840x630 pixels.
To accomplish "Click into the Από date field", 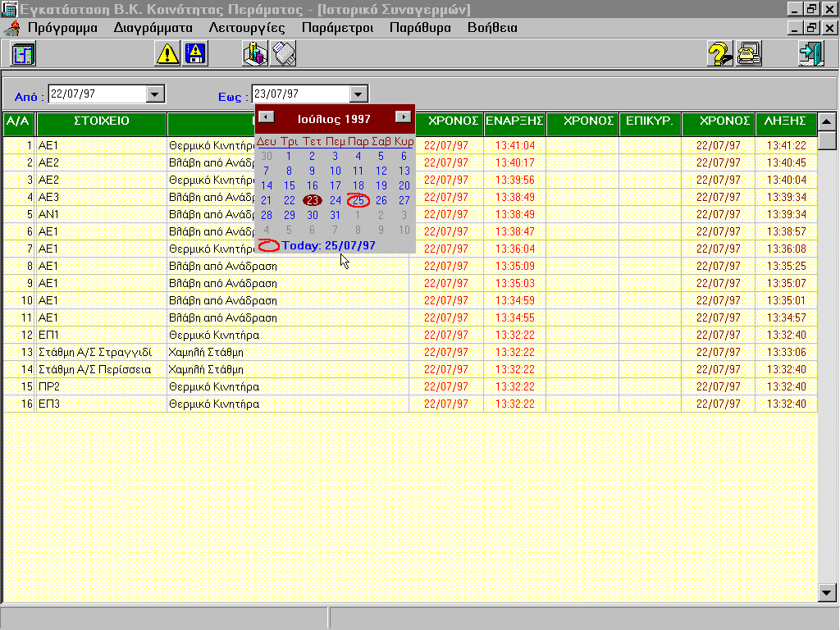I will (x=95, y=94).
